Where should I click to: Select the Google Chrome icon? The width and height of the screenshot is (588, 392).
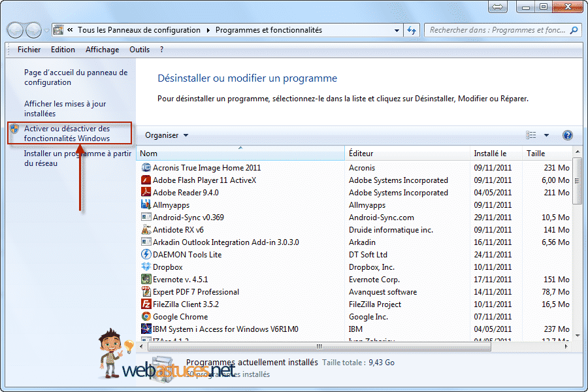click(146, 317)
